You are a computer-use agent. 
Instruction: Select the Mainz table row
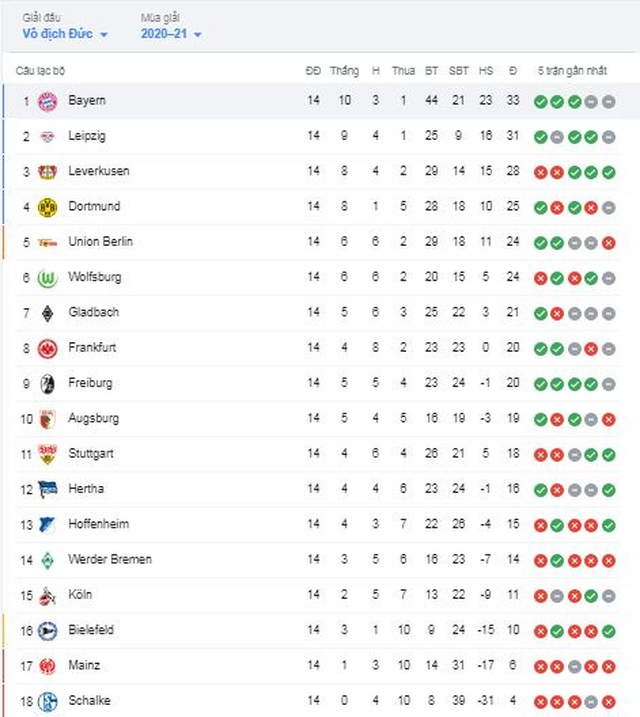pyautogui.click(x=320, y=665)
